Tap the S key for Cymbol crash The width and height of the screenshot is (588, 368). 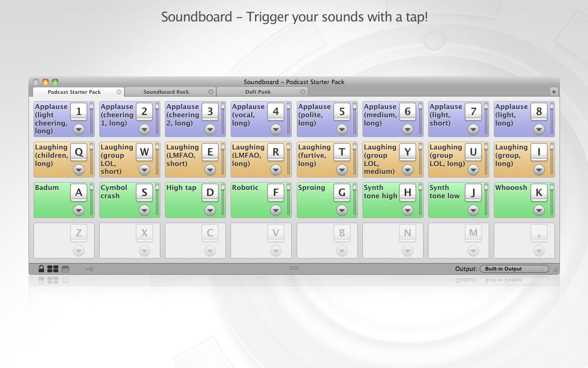coord(144,193)
